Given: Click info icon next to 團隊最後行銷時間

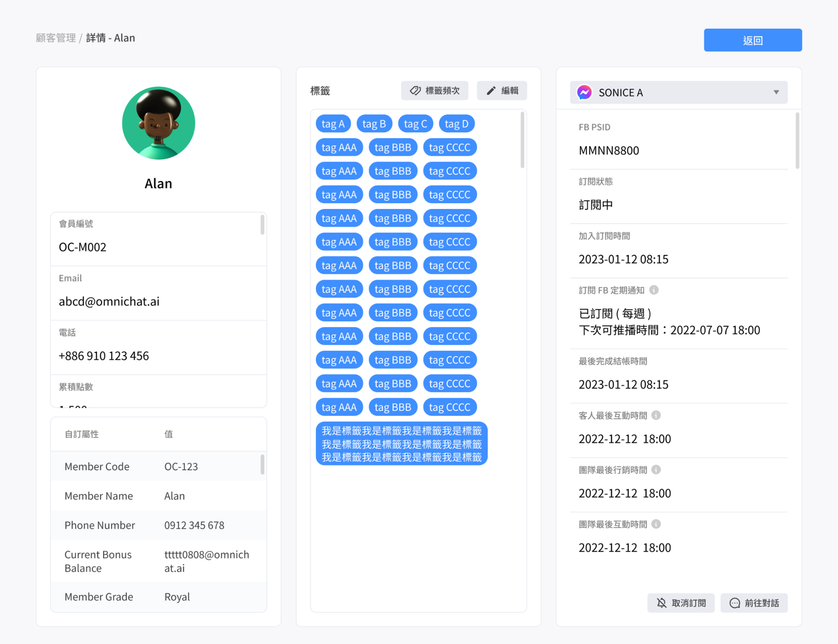Looking at the screenshot, I should (x=656, y=470).
